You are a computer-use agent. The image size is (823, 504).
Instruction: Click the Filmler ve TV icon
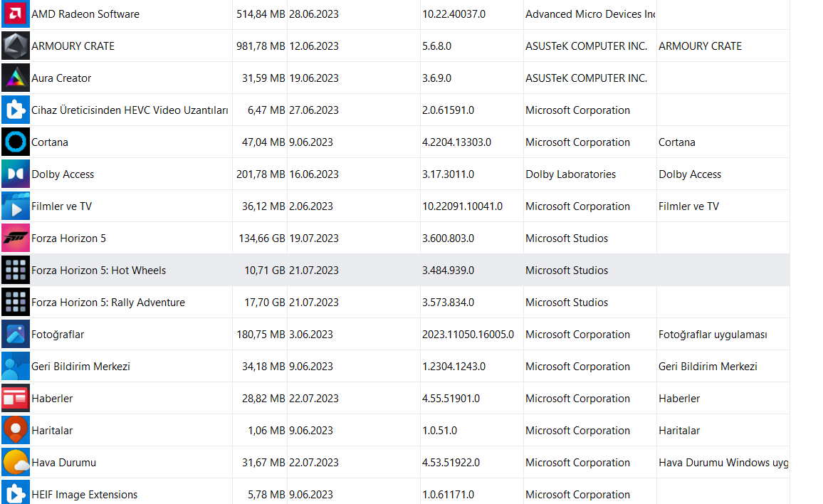pyautogui.click(x=15, y=206)
